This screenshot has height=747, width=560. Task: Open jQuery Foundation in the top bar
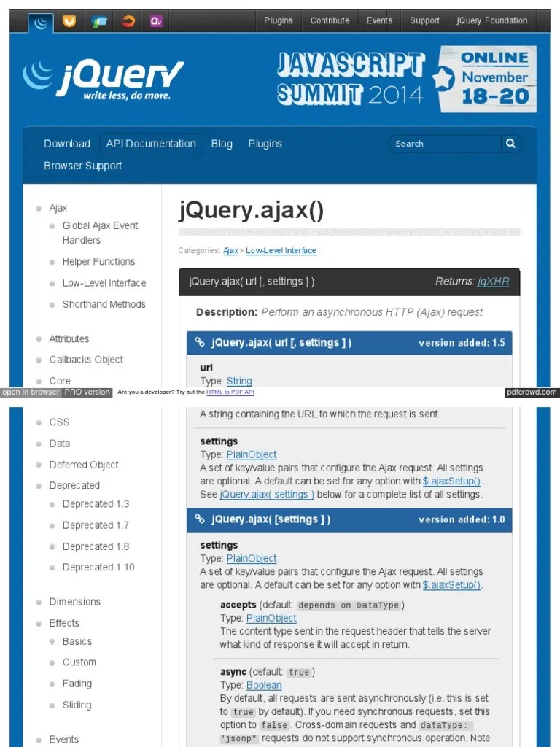pyautogui.click(x=492, y=20)
